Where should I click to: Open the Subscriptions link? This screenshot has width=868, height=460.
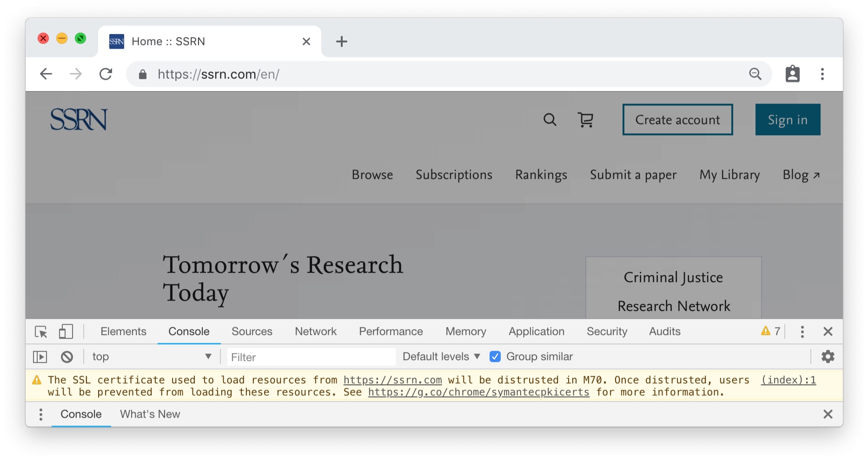click(454, 175)
